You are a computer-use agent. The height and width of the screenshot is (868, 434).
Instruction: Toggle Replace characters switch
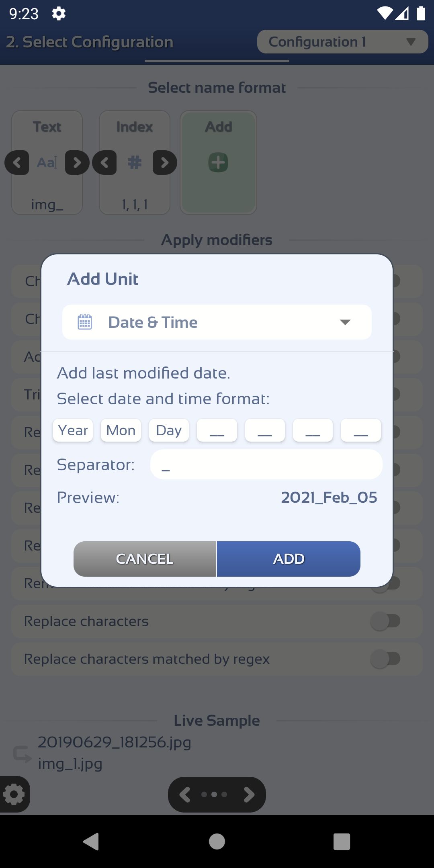tap(385, 621)
